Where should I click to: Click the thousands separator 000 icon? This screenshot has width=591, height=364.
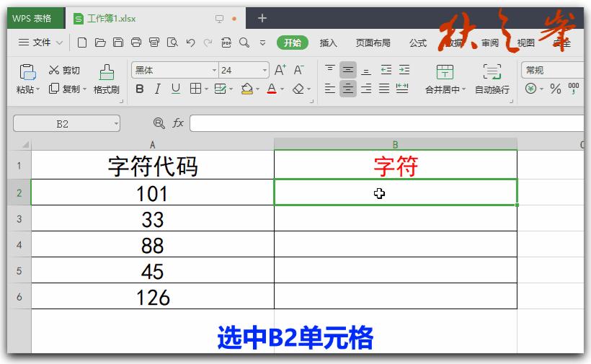tap(573, 89)
